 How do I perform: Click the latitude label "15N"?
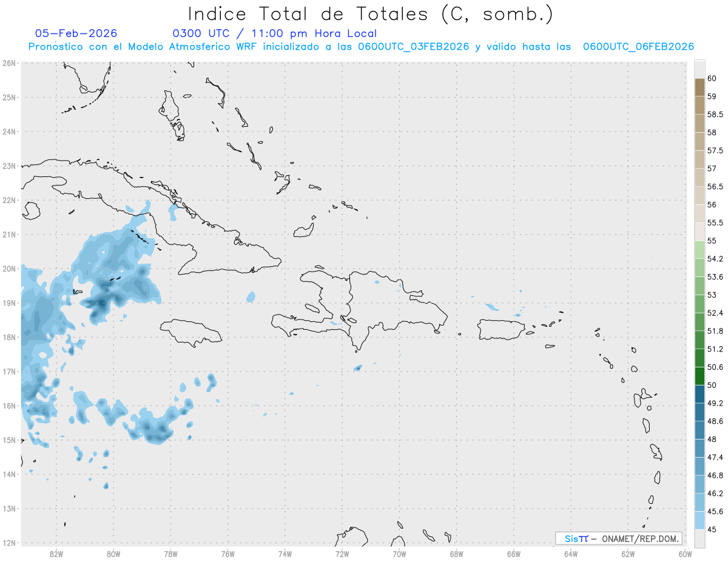[x=9, y=440]
